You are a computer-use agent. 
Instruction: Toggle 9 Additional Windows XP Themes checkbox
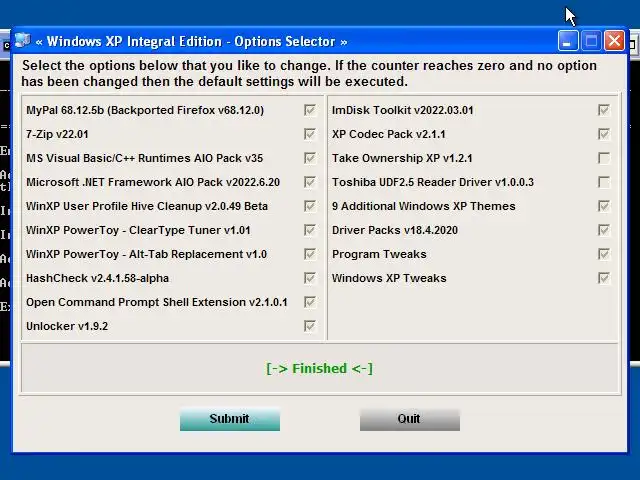(x=604, y=206)
